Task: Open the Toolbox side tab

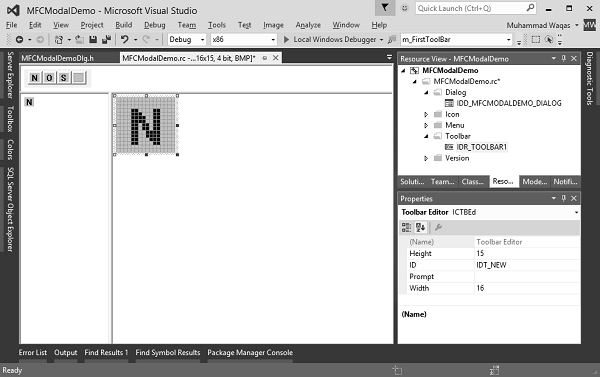Action: (x=10, y=119)
